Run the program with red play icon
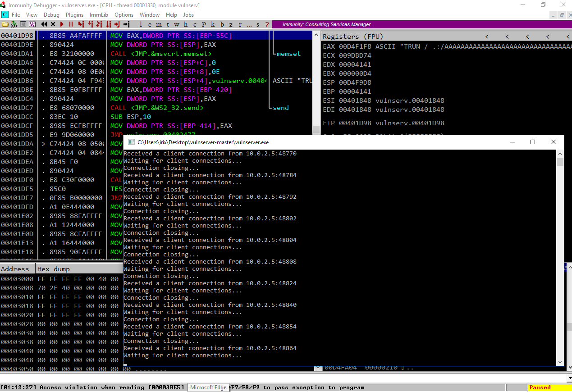 coord(62,24)
